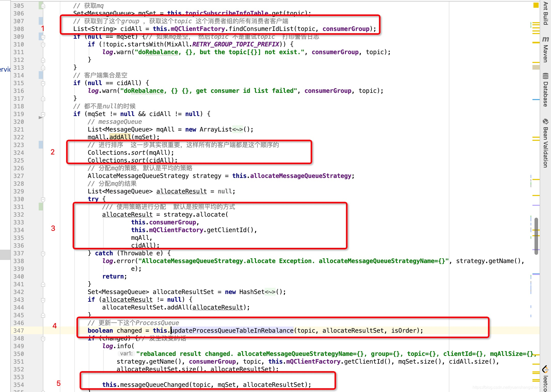Screen dimensions: 551x392
Task: Collapse the if block at line 343
Action: [x=43, y=300]
